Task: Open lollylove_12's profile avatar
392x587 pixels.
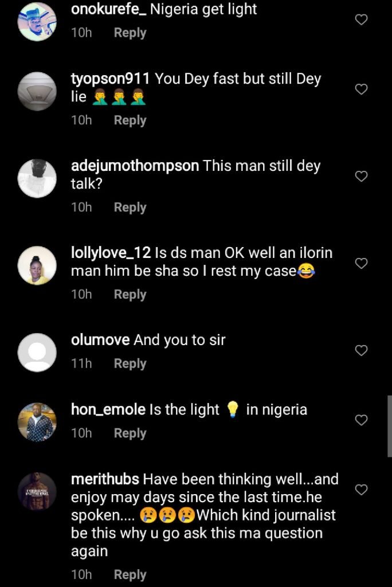Action: coord(37,265)
